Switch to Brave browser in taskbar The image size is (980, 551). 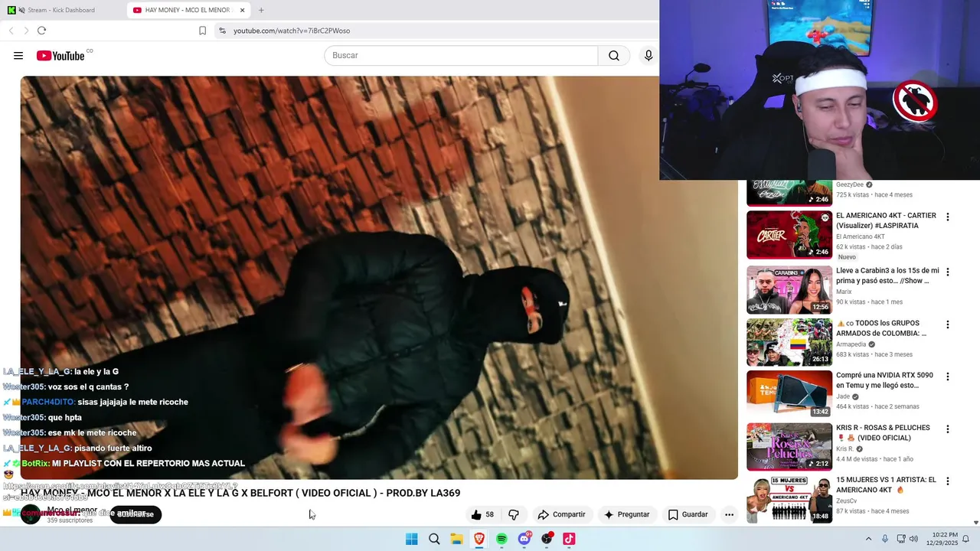(479, 539)
